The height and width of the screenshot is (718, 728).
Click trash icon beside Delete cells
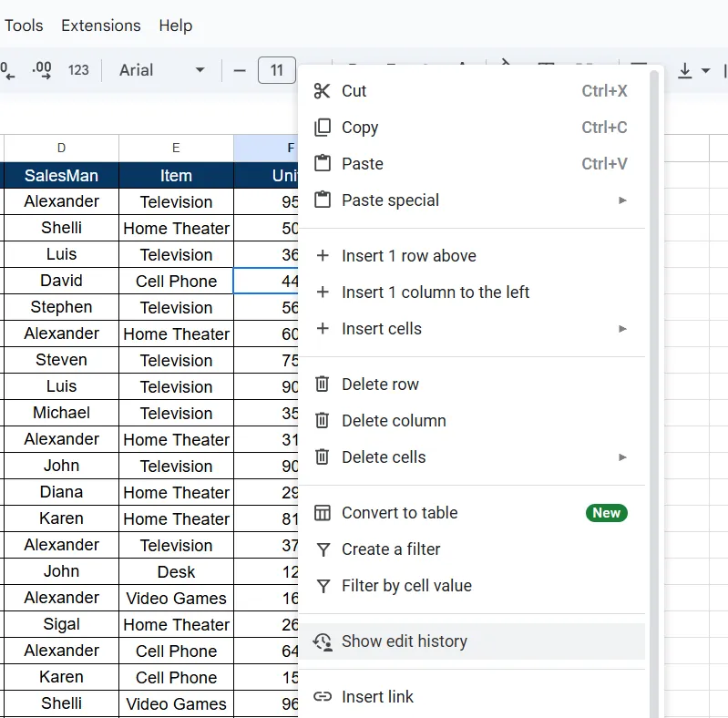click(323, 457)
